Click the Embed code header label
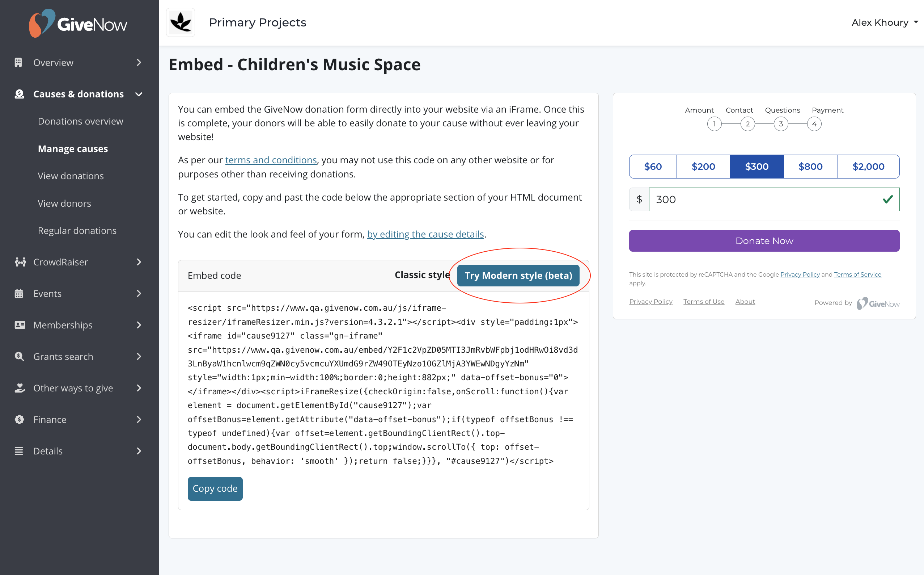Viewport: 924px width, 575px height. (214, 275)
